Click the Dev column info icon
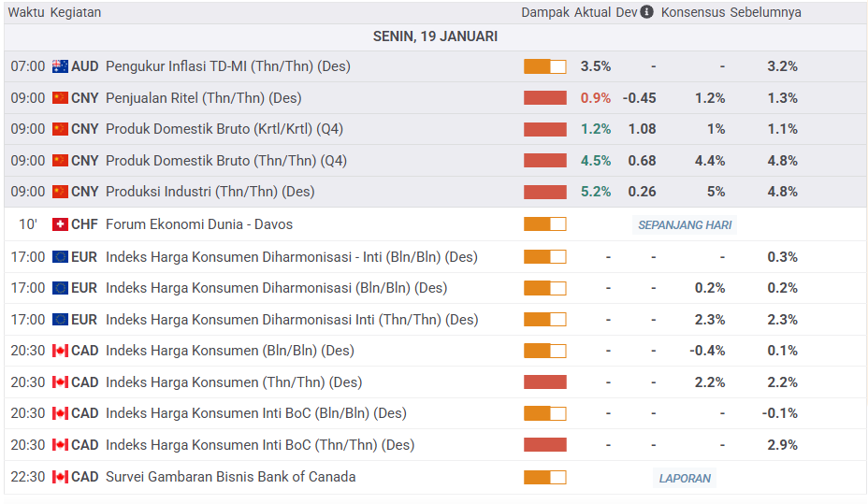 click(646, 13)
